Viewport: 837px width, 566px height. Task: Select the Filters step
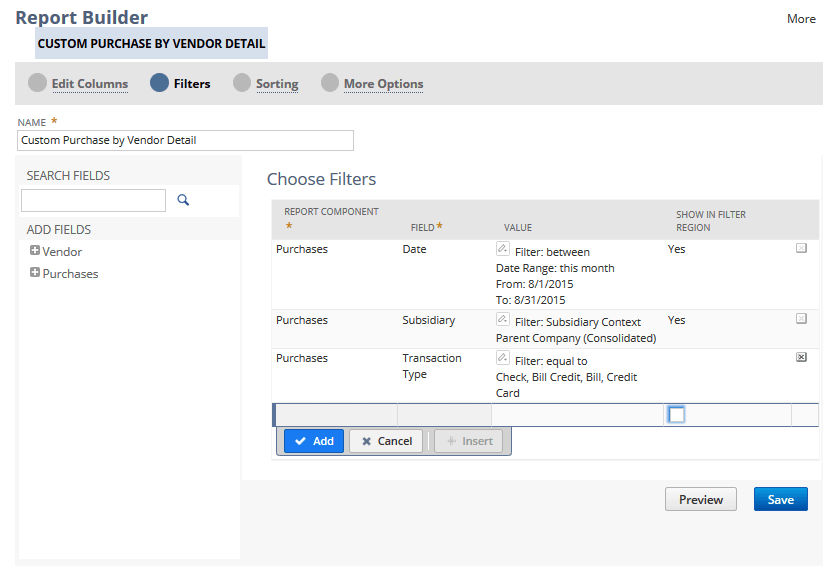tap(192, 84)
